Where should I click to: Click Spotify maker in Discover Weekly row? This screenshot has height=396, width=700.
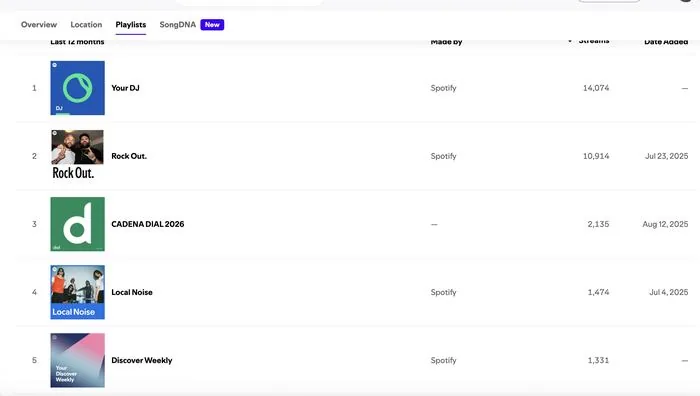click(443, 360)
